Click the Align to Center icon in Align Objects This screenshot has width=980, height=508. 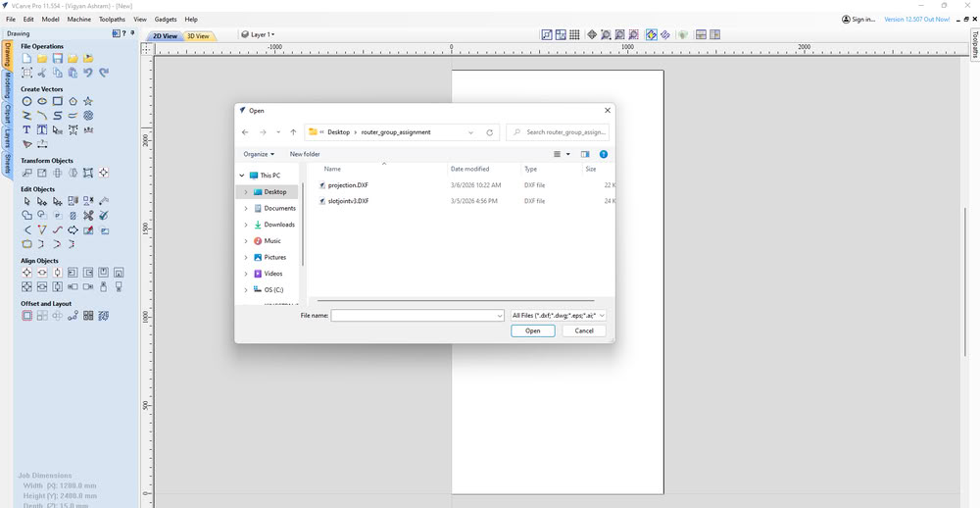point(26,273)
